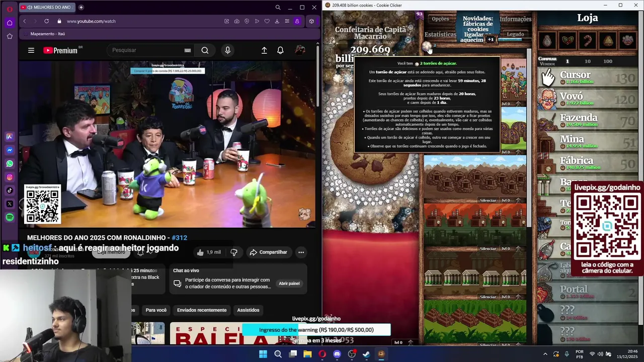This screenshot has width=644, height=362.
Task: Open Opera profile account icon
Action: point(297,21)
